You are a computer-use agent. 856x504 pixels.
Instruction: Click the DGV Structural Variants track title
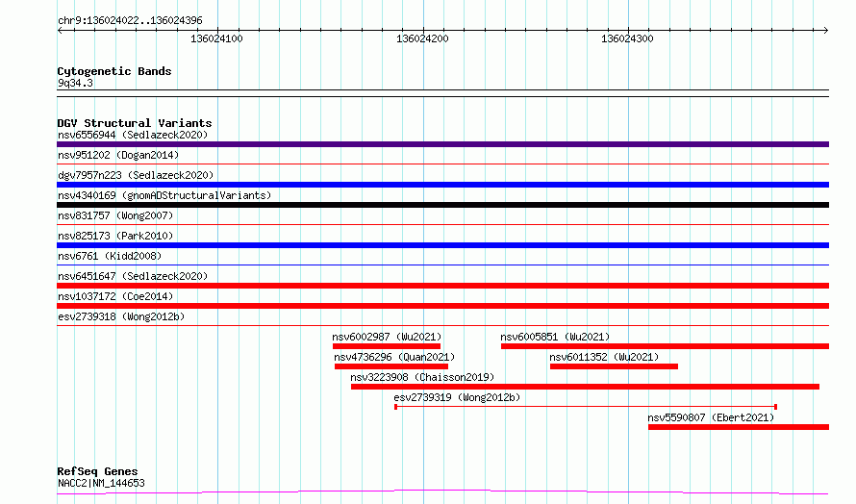(x=135, y=123)
